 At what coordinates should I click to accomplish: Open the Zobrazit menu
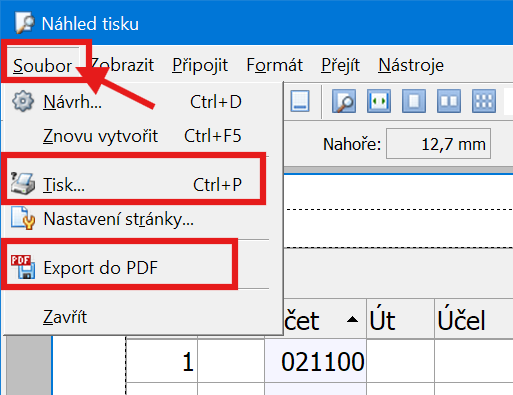(122, 65)
